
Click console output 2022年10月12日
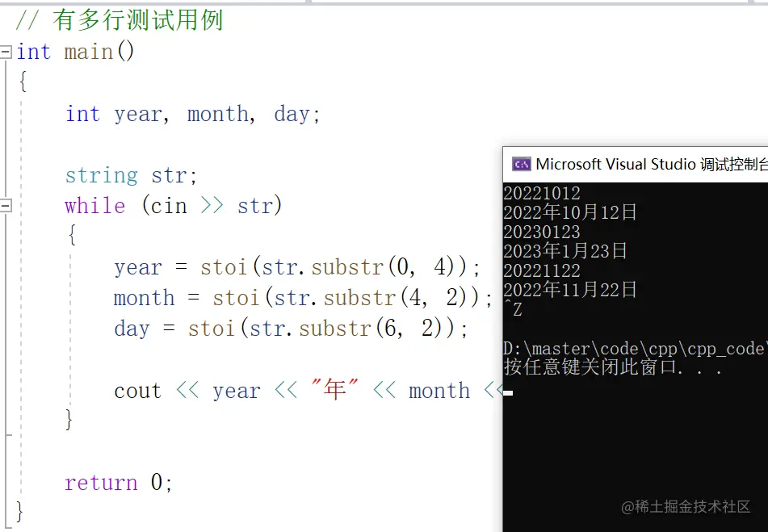570,212
